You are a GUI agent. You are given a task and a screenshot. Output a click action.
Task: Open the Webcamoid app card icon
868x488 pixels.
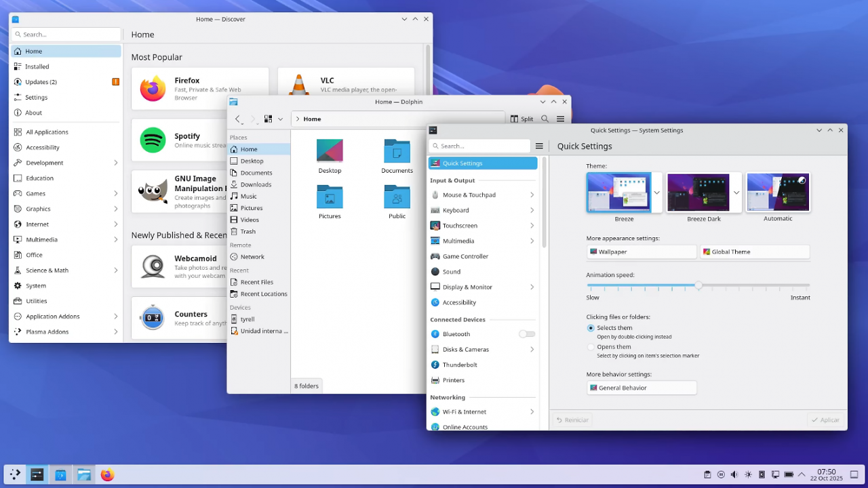[x=153, y=266]
